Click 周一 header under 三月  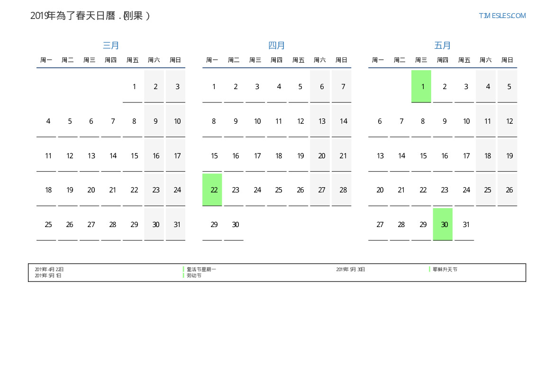click(46, 60)
